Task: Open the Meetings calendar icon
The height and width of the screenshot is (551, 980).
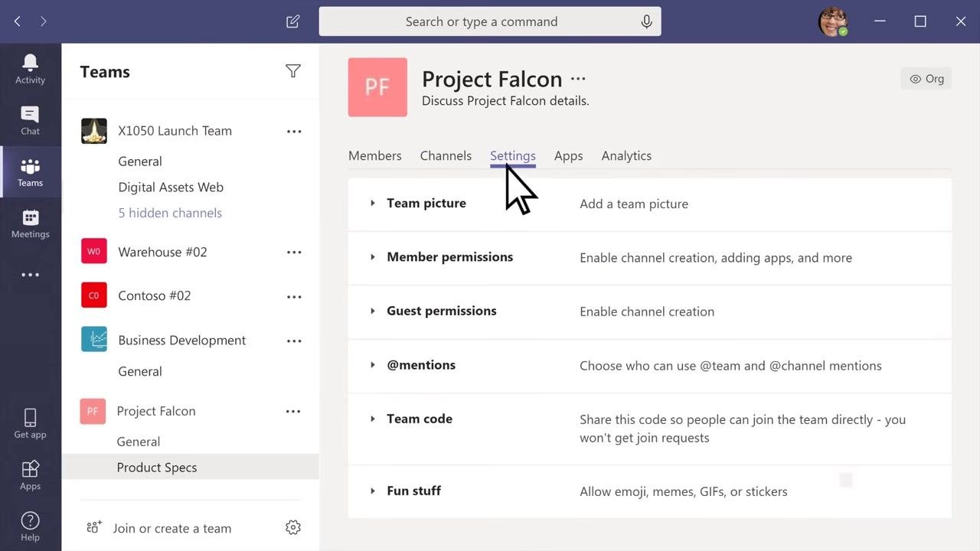Action: pos(30,217)
